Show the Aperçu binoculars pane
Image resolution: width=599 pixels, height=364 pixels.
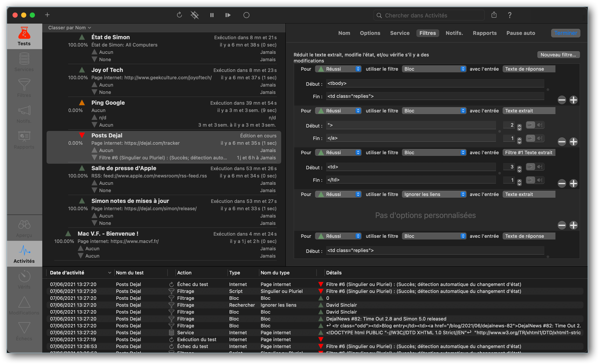point(24,228)
